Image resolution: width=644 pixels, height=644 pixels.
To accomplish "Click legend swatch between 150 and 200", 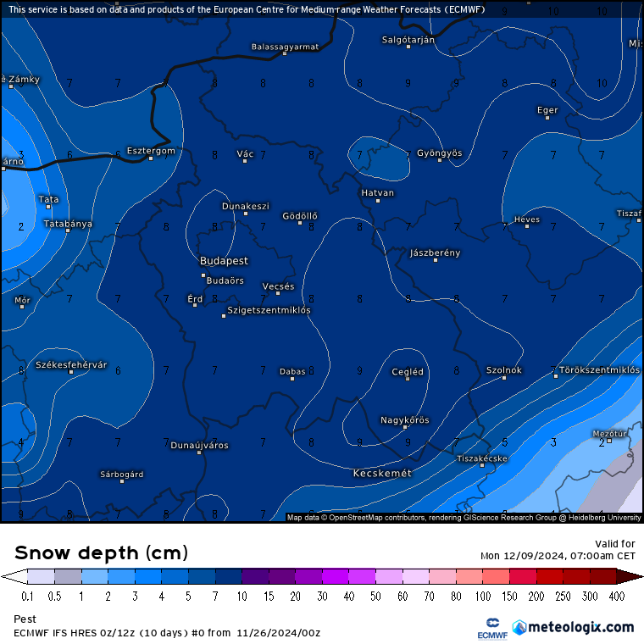I will pyautogui.click(x=523, y=577).
